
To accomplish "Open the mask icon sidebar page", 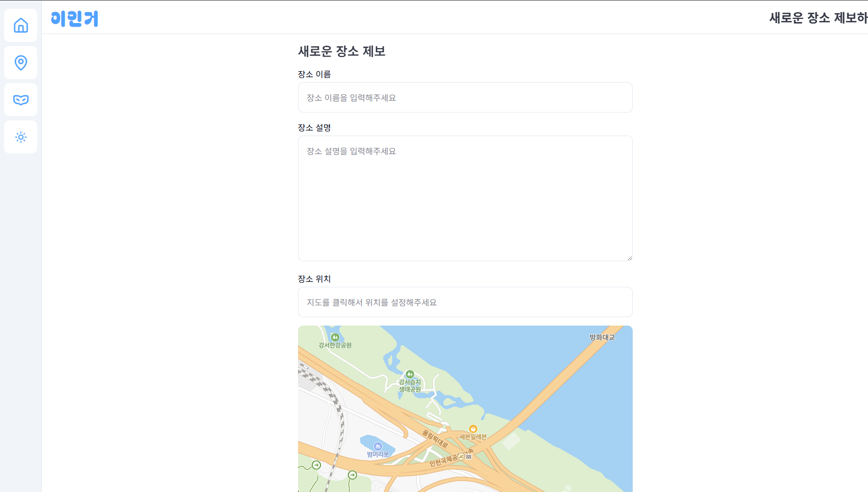I will pos(21,100).
